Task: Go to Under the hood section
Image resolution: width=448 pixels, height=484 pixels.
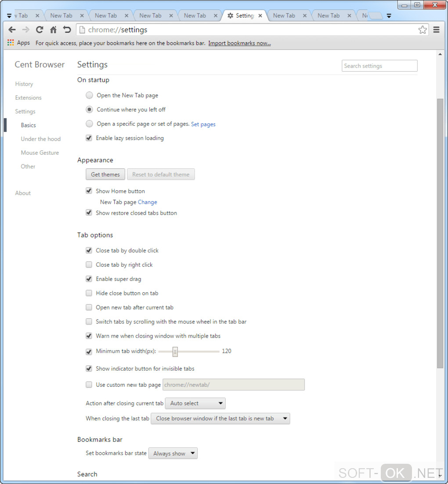Action: [x=41, y=139]
